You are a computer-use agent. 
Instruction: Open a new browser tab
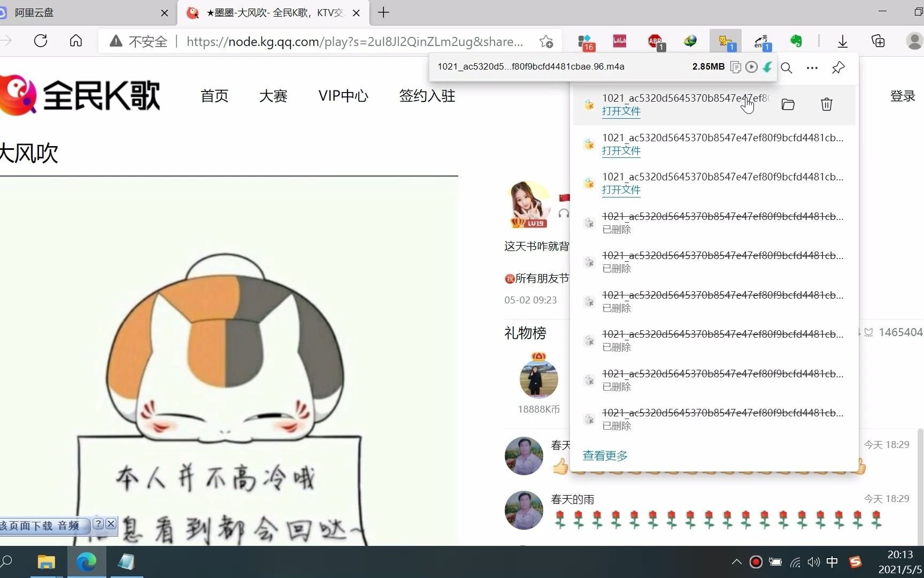pyautogui.click(x=383, y=13)
